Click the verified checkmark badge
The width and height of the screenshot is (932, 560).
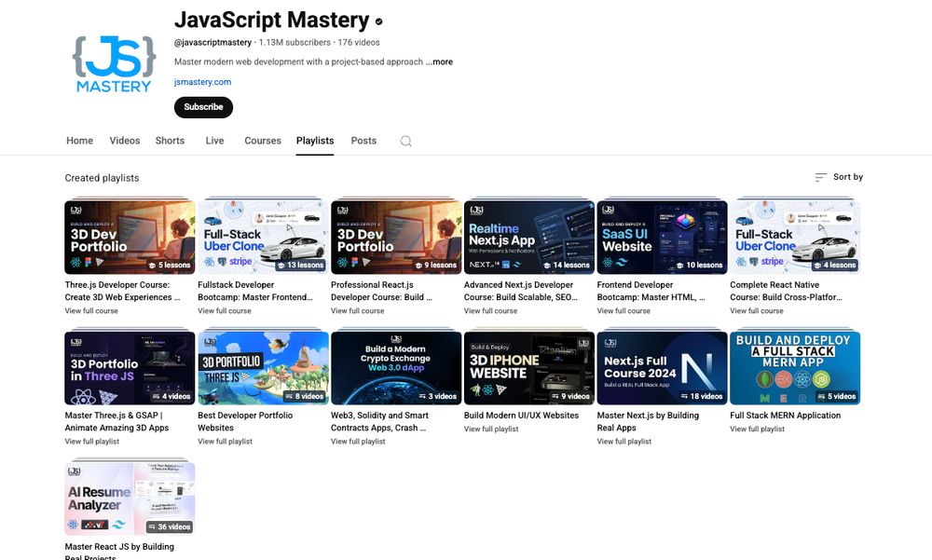(x=378, y=21)
